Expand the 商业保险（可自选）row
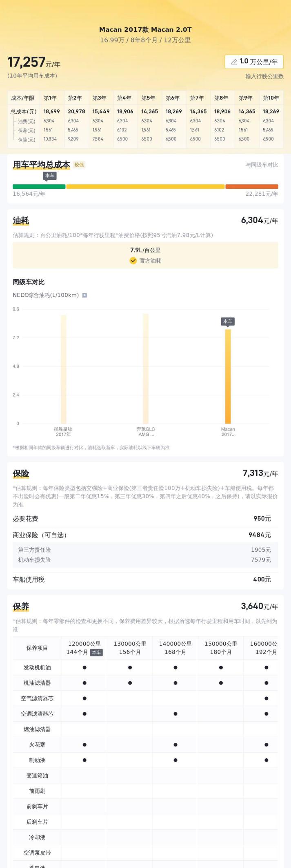The image size is (291, 868). click(x=145, y=535)
